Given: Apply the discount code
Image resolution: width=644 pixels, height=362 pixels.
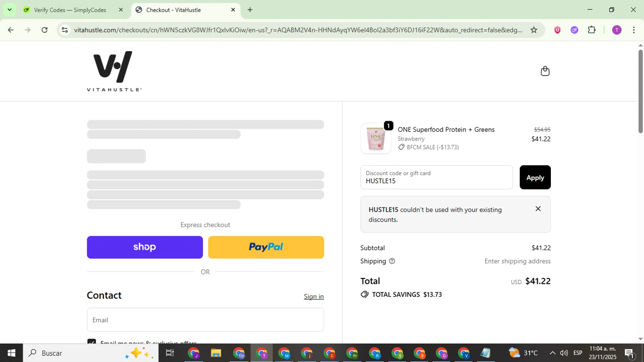Looking at the screenshot, I should pos(535,177).
